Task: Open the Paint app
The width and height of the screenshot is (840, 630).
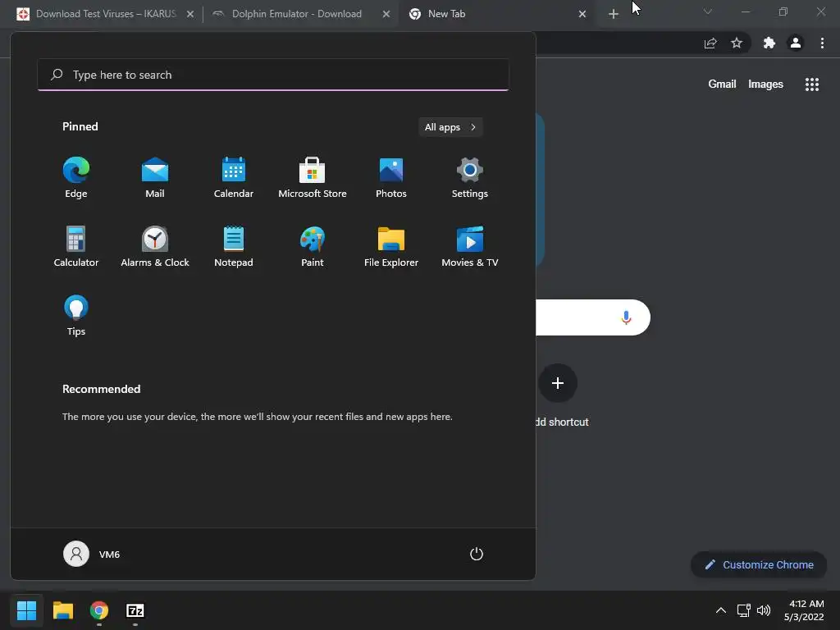Action: 313,246
